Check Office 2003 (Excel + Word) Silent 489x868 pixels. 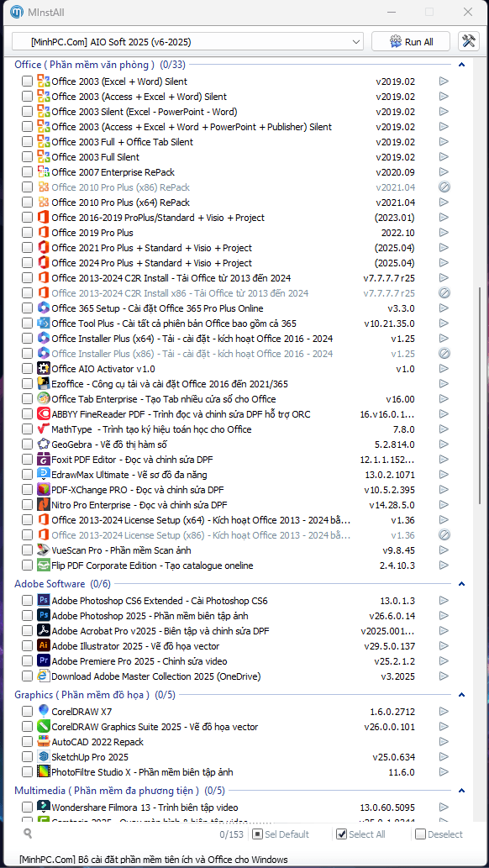coord(27,82)
